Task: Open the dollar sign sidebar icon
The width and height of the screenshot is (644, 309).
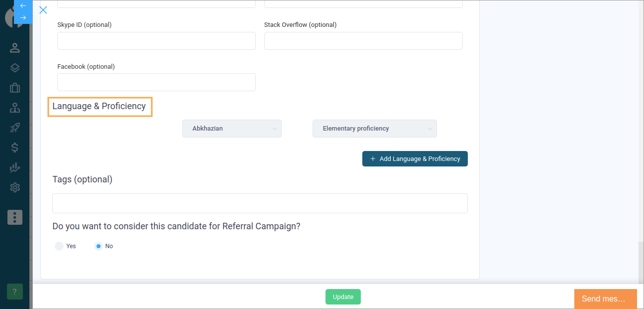Action: pyautogui.click(x=15, y=148)
